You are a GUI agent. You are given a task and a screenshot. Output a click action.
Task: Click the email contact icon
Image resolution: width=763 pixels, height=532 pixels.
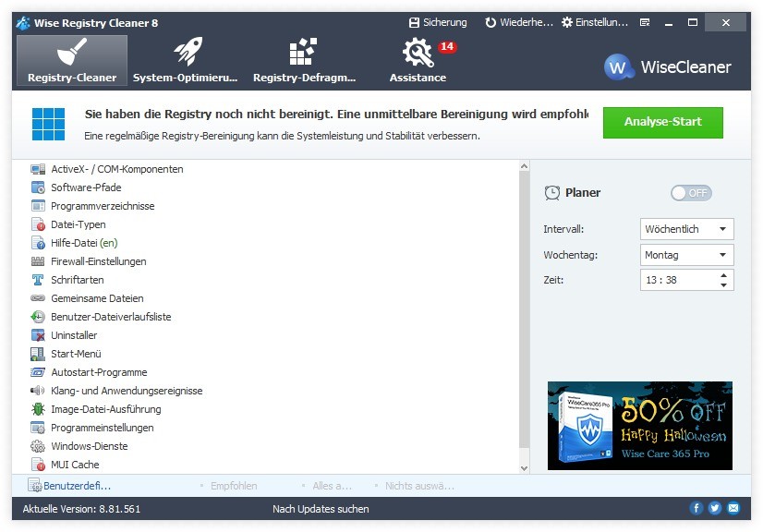point(733,508)
